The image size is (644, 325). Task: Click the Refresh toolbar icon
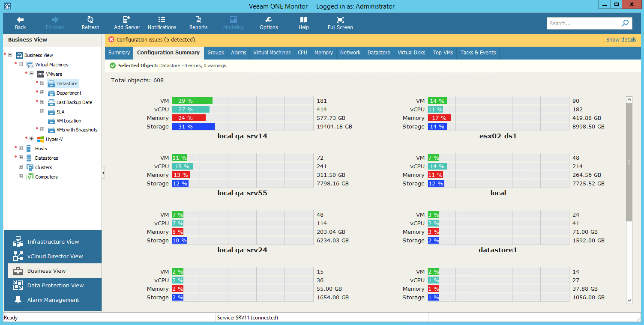pos(90,20)
